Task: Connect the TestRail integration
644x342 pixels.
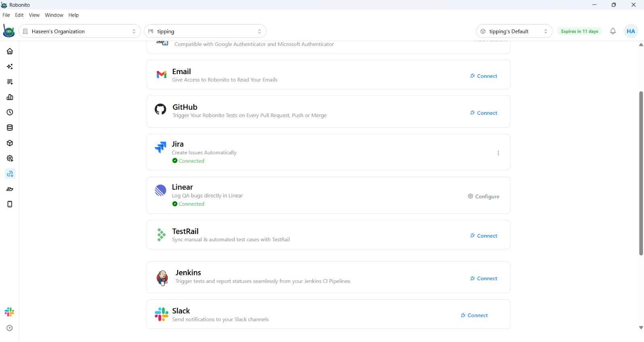Action: [484, 236]
